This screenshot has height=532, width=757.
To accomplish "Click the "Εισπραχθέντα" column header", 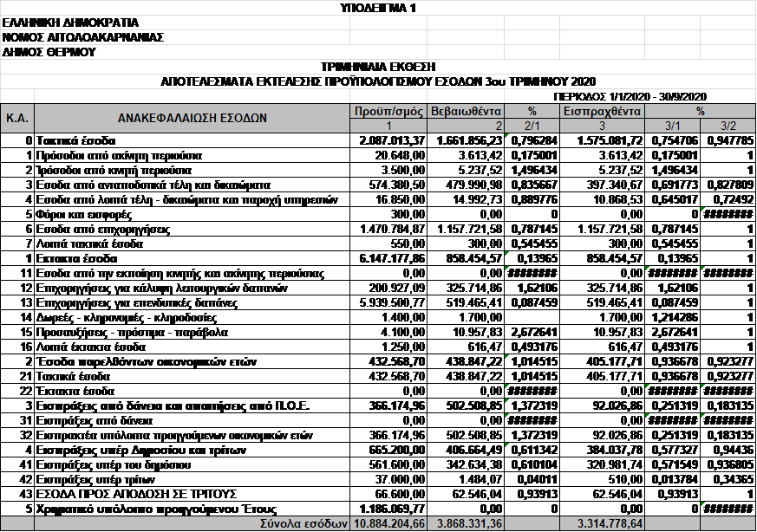I will coord(601,111).
